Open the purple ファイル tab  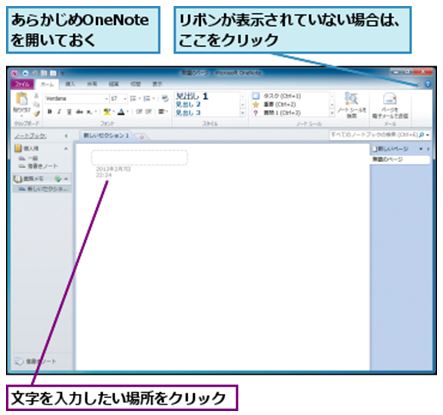point(22,84)
